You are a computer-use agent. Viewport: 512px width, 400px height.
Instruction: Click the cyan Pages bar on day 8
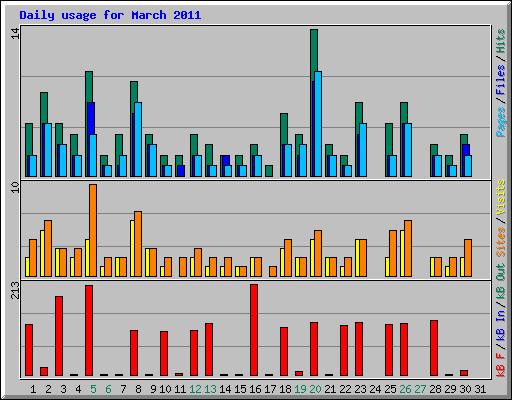(138, 139)
